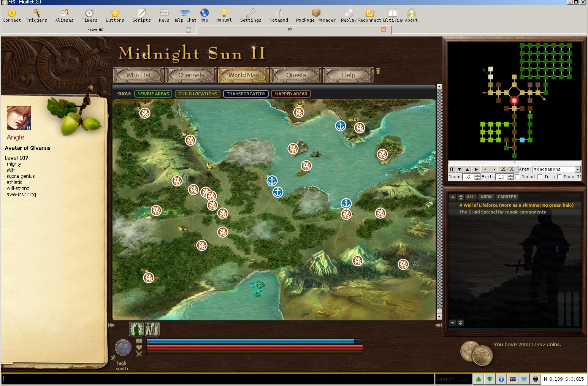Click the mapper right-triangle button
Screen dimensions: 588x386
[x=476, y=169]
